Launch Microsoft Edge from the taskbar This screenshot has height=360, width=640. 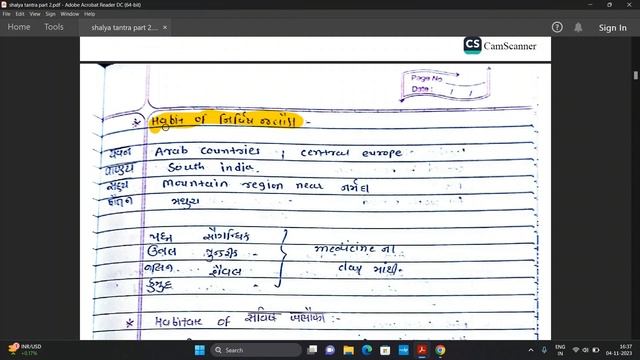coord(367,350)
